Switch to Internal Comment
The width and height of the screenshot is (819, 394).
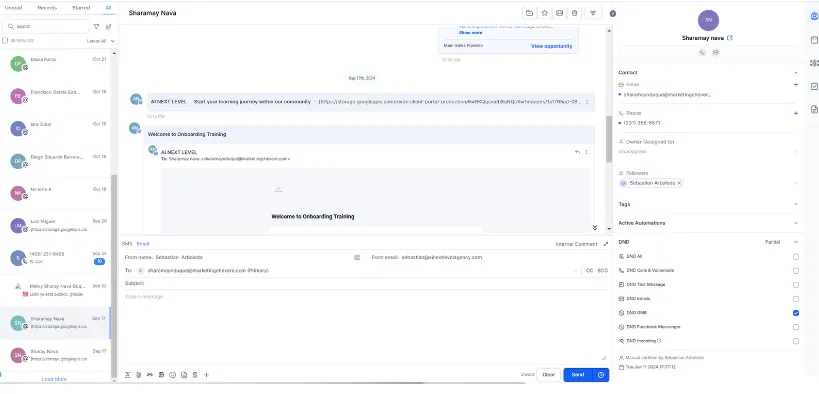(577, 244)
